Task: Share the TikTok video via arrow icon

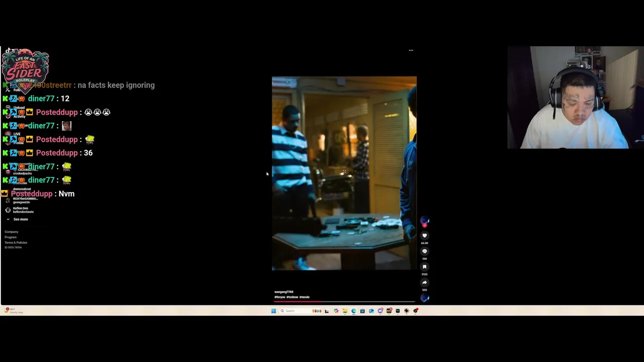Action: tap(425, 282)
